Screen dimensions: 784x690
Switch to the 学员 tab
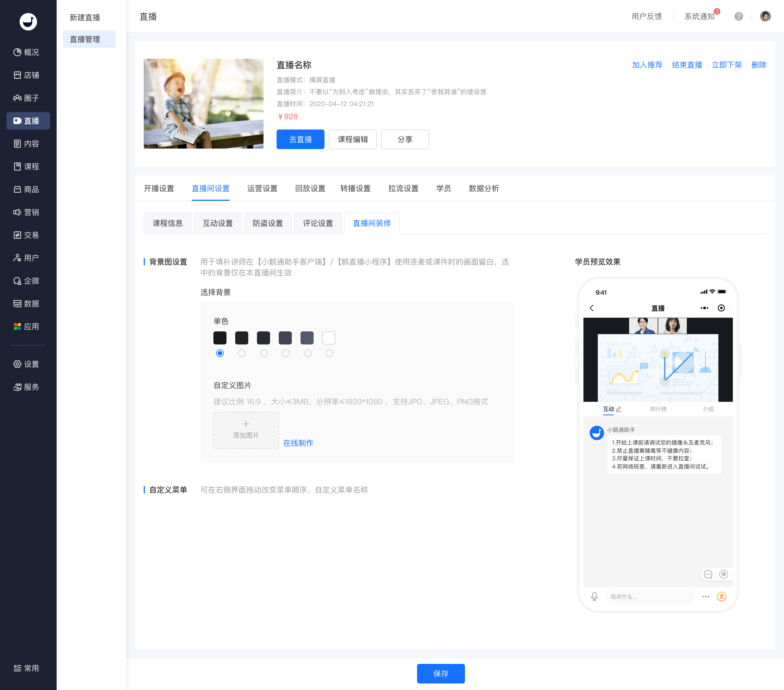(x=443, y=188)
